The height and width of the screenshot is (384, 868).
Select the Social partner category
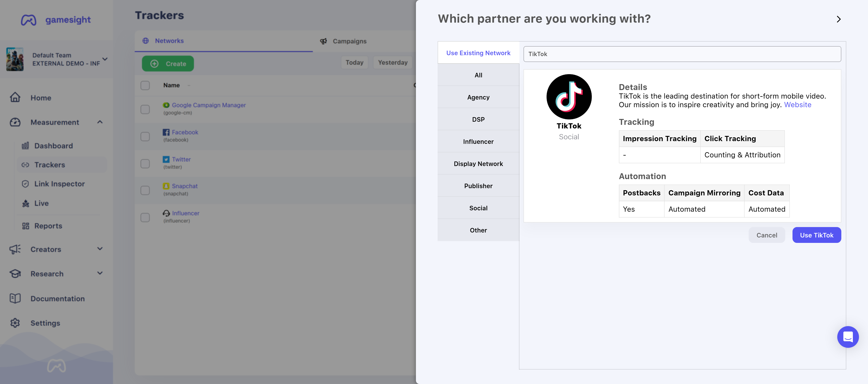coord(478,208)
